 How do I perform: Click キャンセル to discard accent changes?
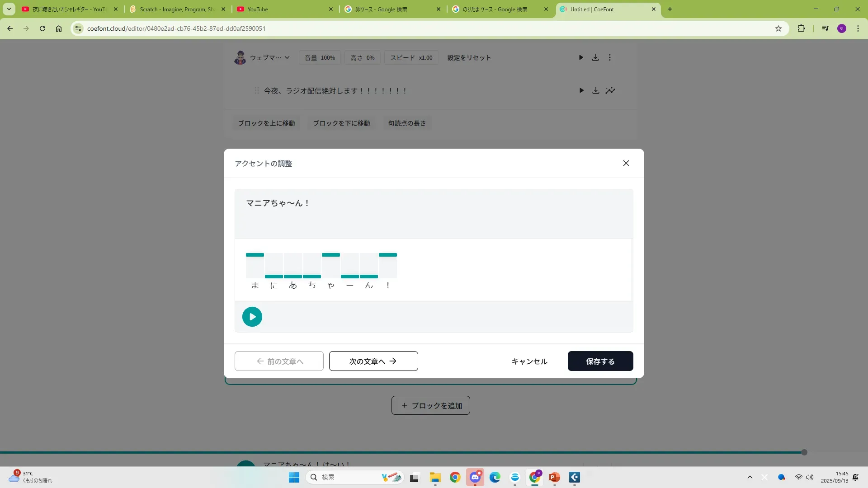tap(529, 361)
